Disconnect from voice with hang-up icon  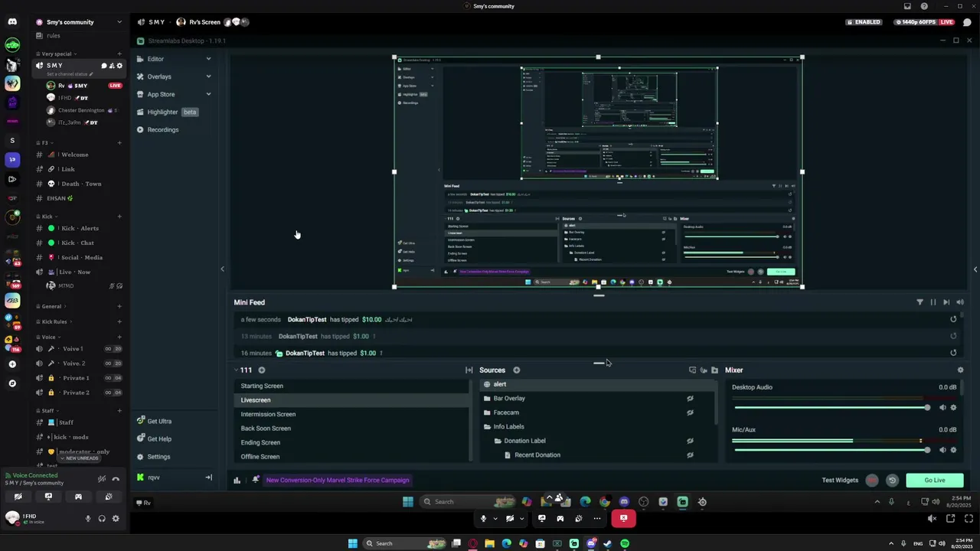point(116,479)
